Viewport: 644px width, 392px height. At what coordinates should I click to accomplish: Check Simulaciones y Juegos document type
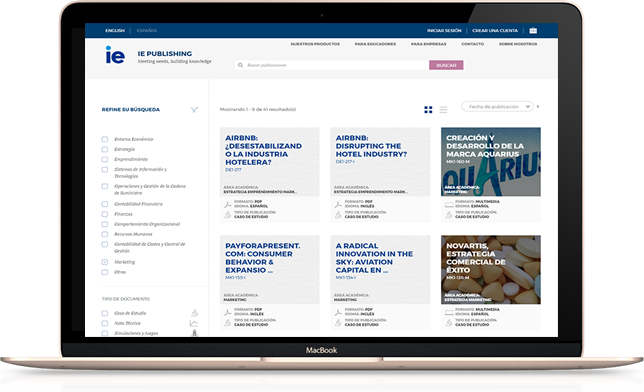point(105,333)
